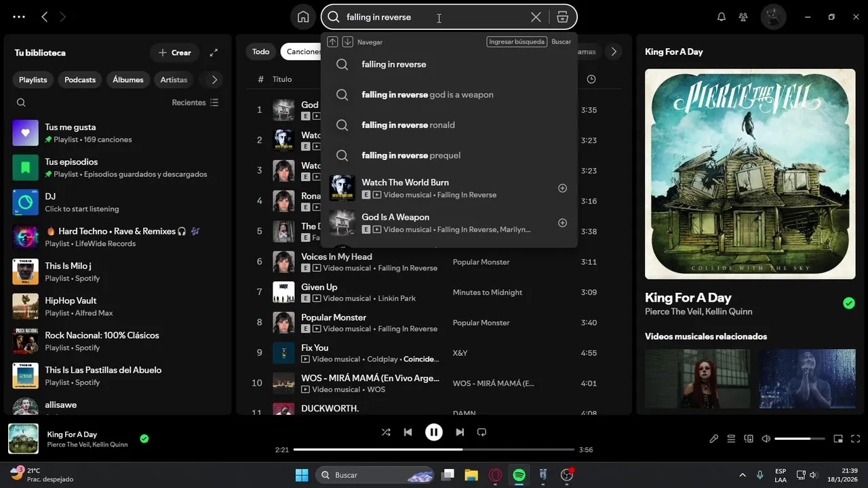This screenshot has height=488, width=868.
Task: Adjust the volume slider
Action: [800, 439]
